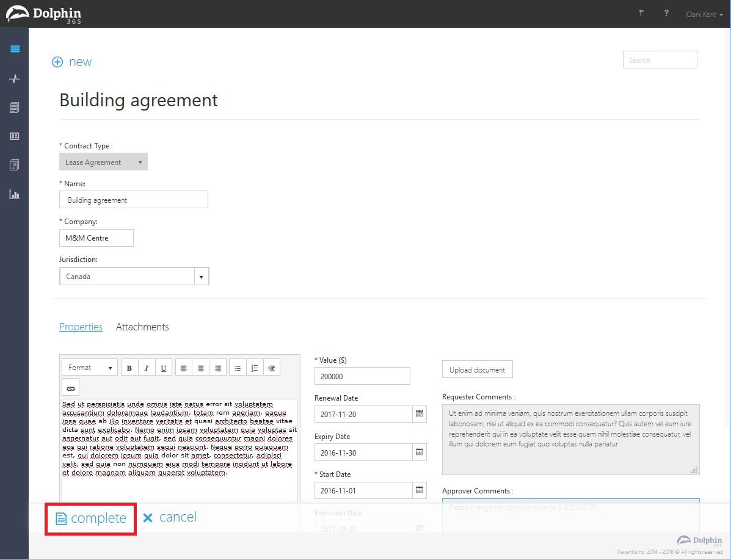The width and height of the screenshot is (731, 560).
Task: Open the Expiry Date calendar picker
Action: (420, 453)
